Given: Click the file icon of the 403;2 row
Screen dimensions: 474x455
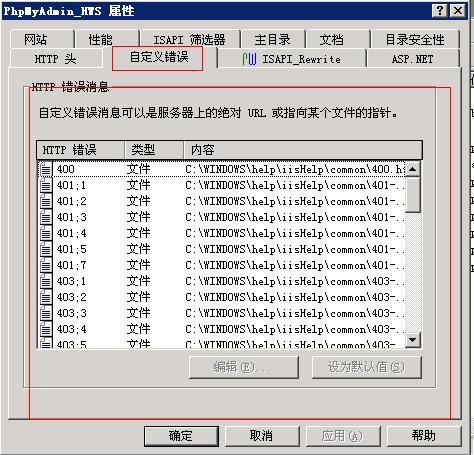Looking at the screenshot, I should (46, 297).
